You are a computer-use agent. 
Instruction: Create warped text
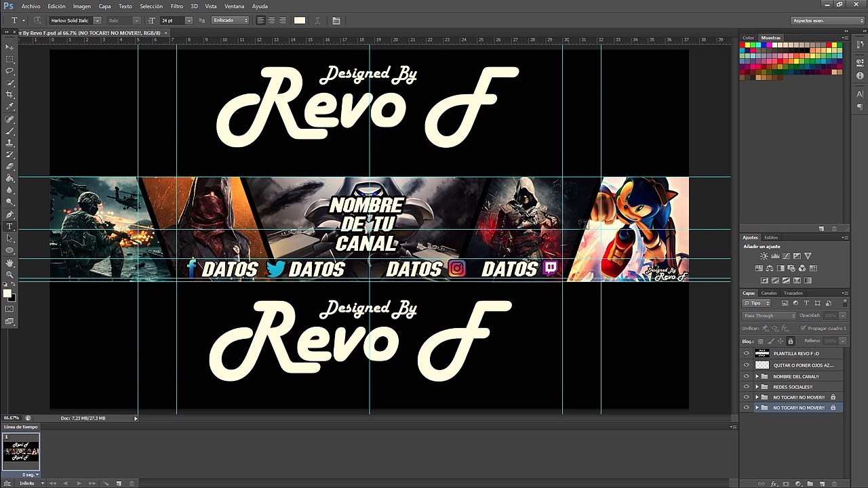[317, 20]
